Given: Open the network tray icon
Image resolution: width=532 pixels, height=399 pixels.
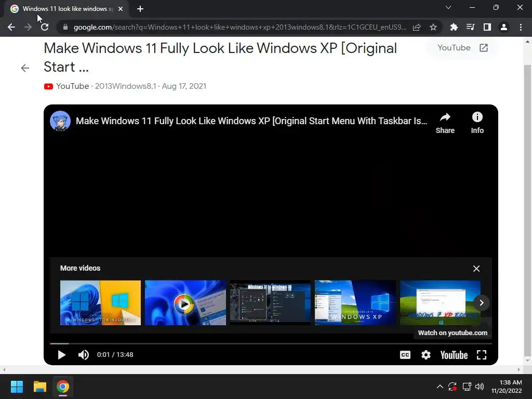Looking at the screenshot, I should 467,387.
